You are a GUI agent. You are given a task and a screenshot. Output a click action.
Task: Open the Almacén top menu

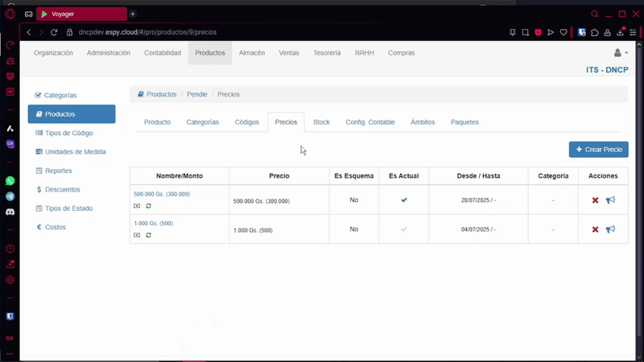coord(252,53)
